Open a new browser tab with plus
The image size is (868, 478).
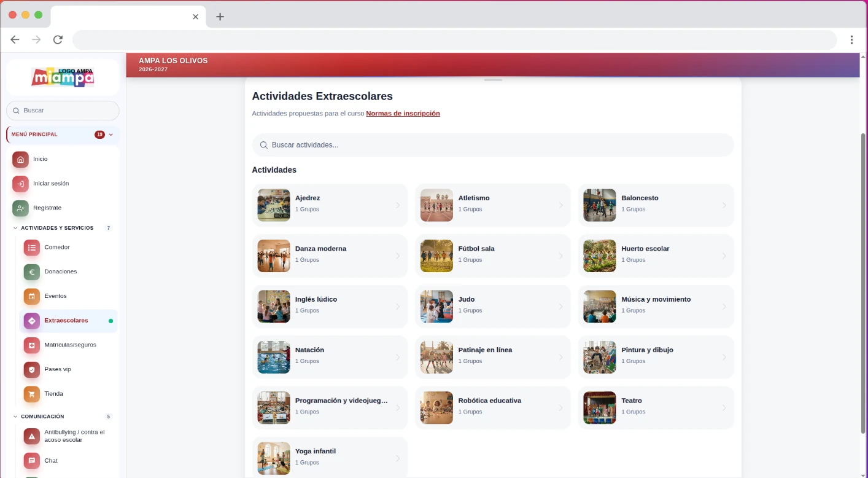[220, 17]
